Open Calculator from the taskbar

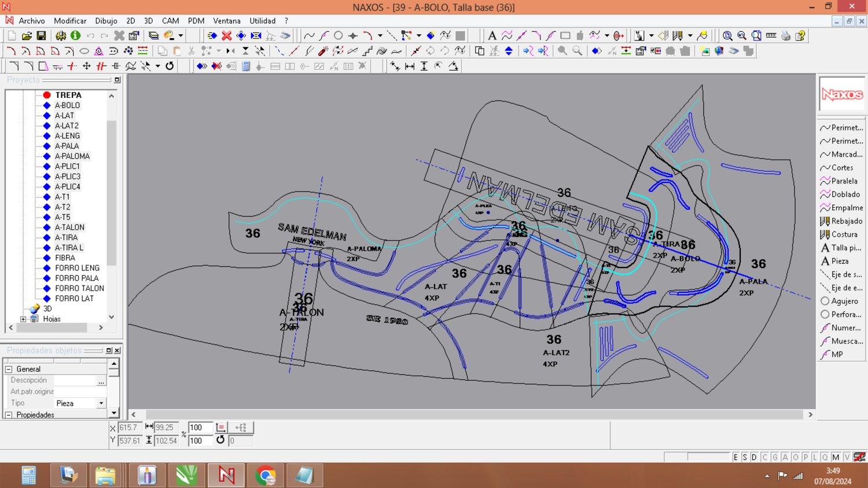coord(28,476)
